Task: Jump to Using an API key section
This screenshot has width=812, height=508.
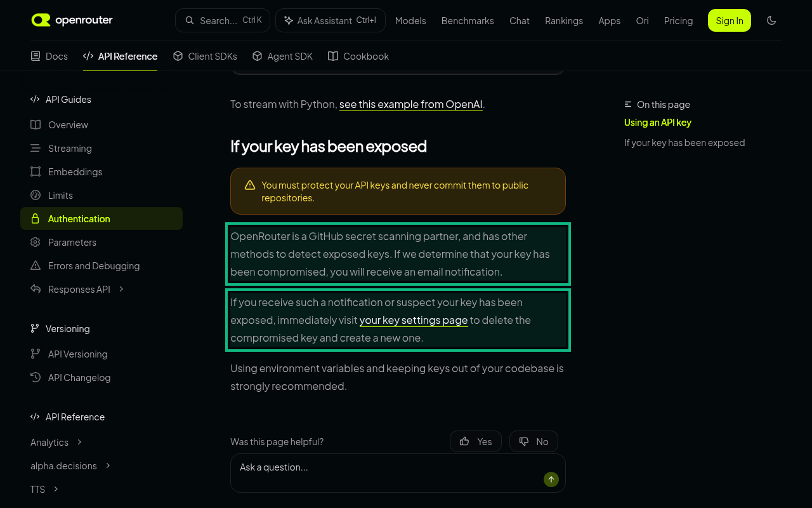Action: pos(658,122)
